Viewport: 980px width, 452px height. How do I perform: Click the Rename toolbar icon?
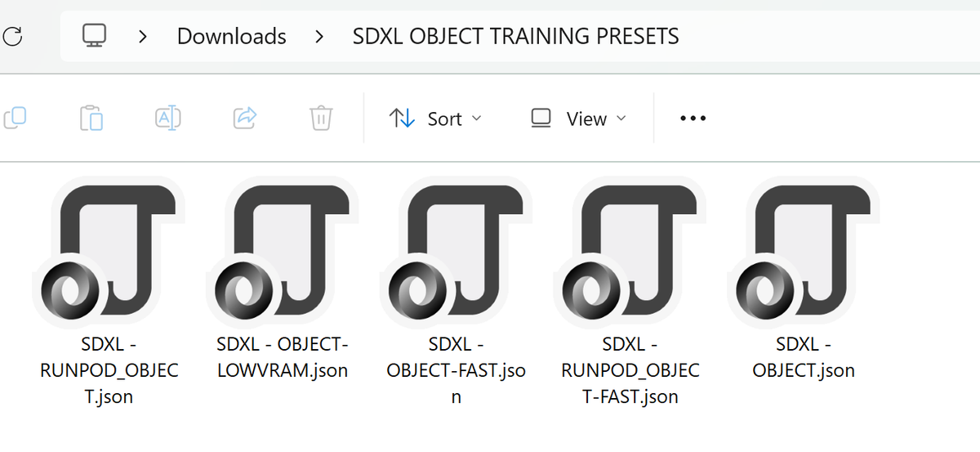(167, 119)
